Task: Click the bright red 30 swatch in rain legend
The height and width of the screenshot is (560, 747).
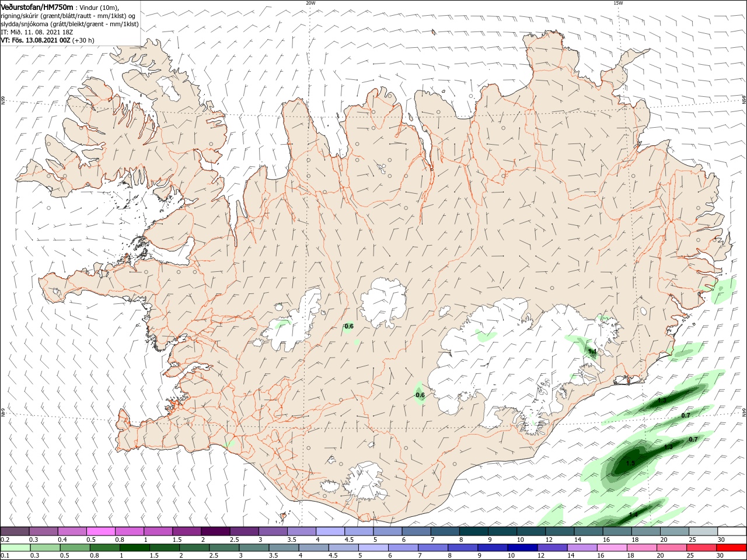Action: pyautogui.click(x=731, y=548)
